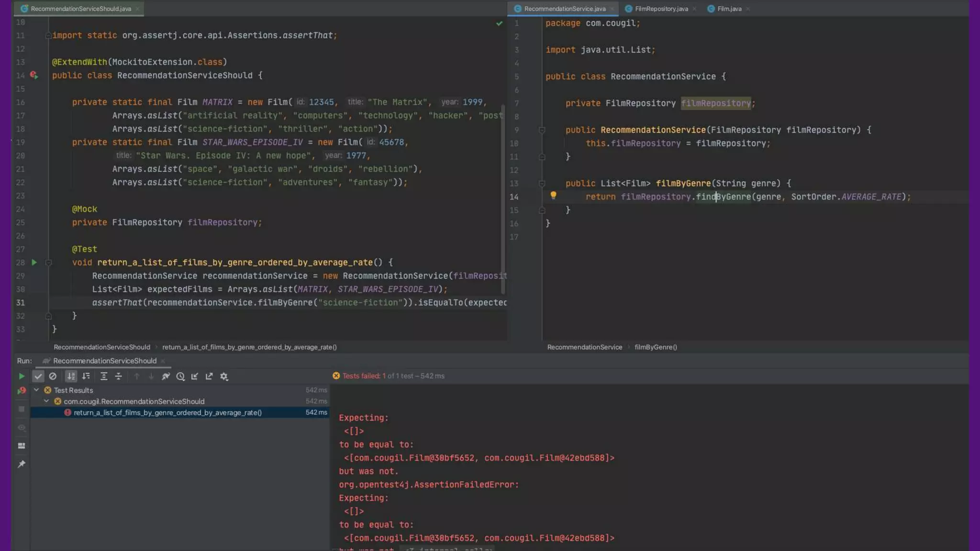Click Expand All in test toolbar
The width and height of the screenshot is (980, 551).
coord(104,376)
